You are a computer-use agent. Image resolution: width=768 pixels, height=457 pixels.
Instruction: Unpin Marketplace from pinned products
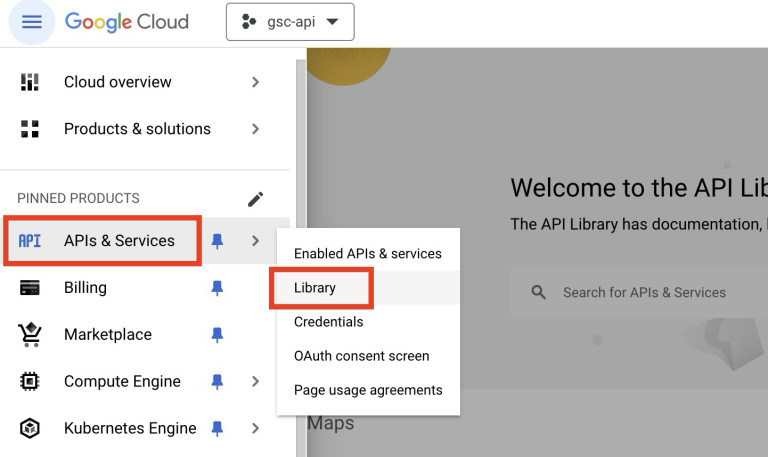pyautogui.click(x=217, y=335)
